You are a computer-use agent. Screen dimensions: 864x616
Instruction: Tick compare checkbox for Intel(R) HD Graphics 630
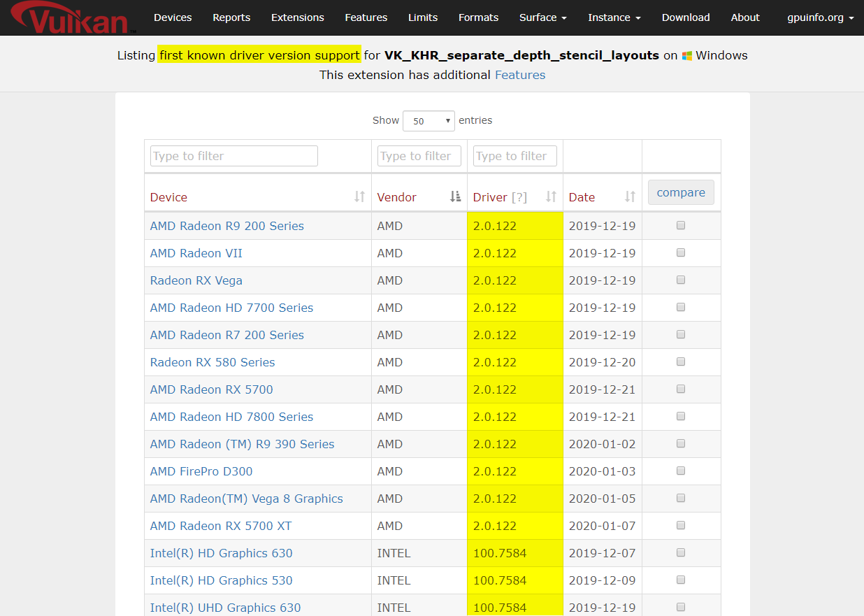(x=681, y=552)
